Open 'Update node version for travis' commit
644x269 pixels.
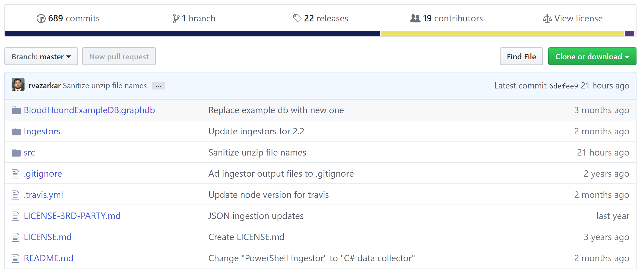[x=269, y=195]
